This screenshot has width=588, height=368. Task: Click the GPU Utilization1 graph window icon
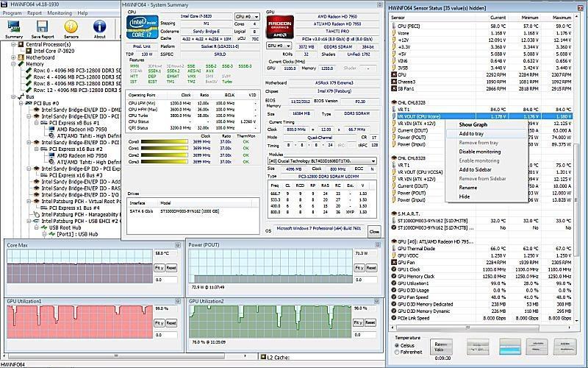tap(178, 301)
